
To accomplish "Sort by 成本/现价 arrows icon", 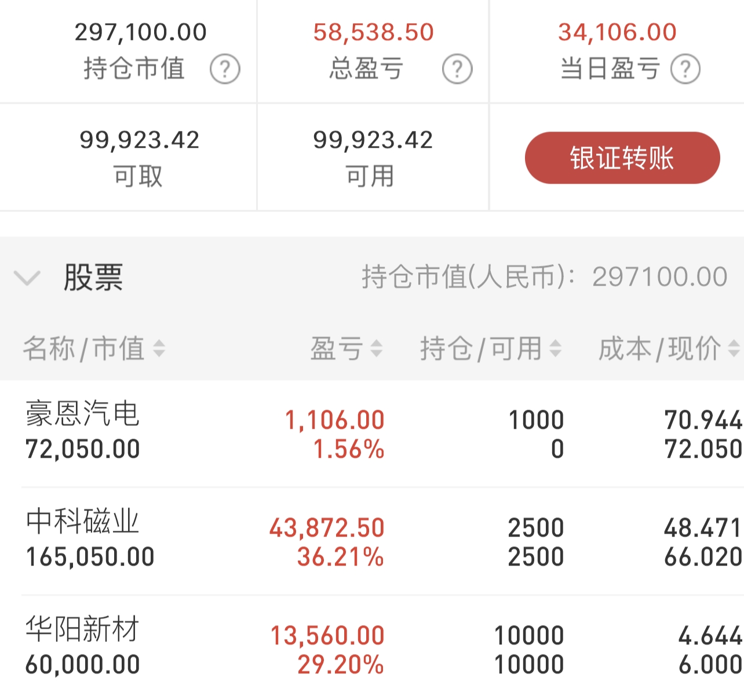I will (x=734, y=349).
